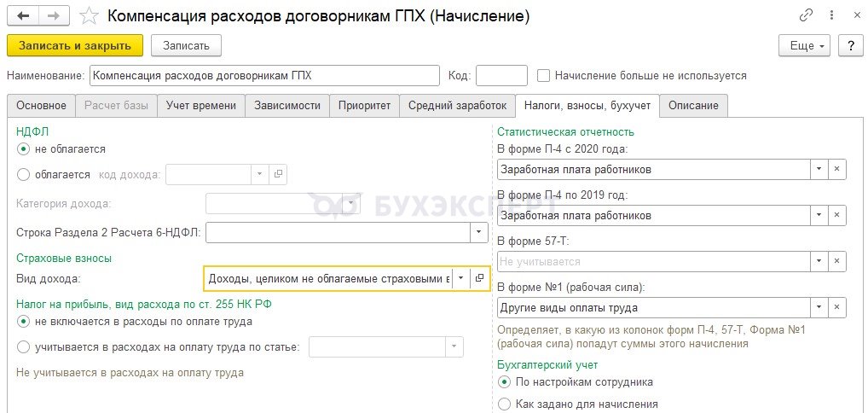
Task: Click the back navigation arrow
Action: [23, 16]
